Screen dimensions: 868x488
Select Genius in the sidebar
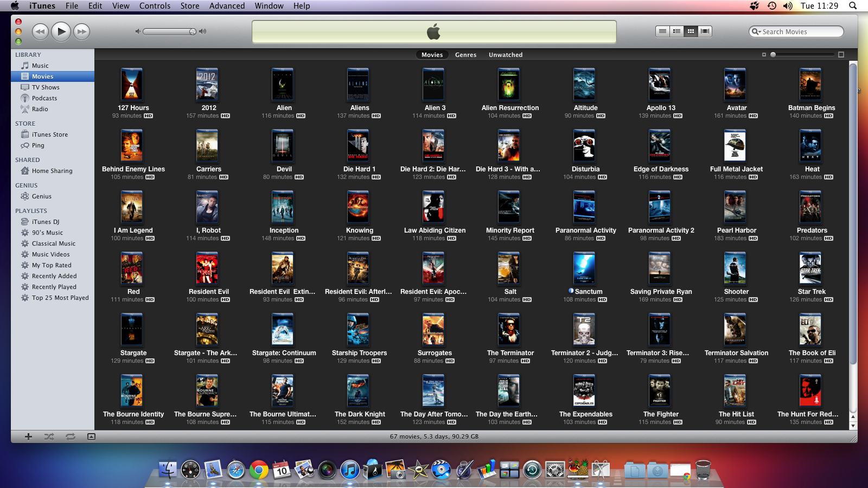(x=53, y=196)
